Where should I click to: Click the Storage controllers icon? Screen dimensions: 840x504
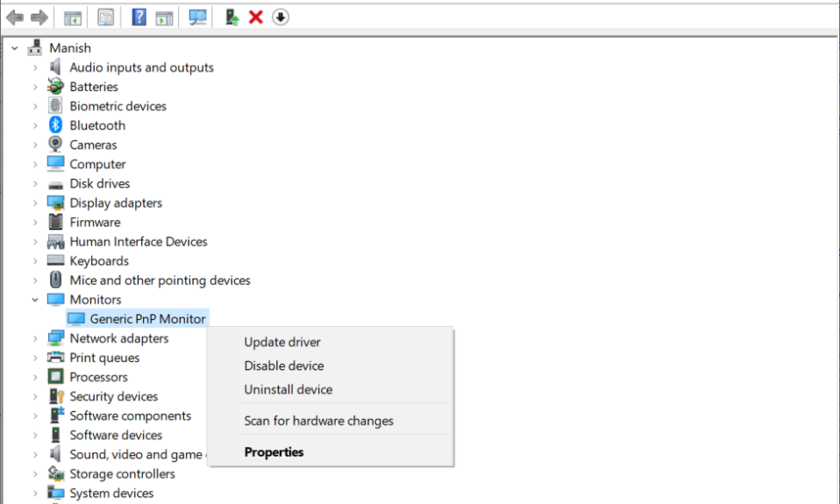coord(56,473)
